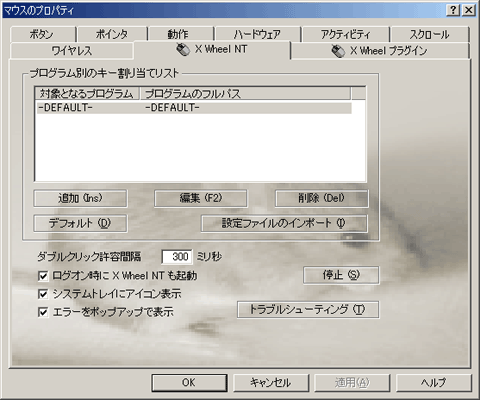Open the アクティビティ tab
480x400 pixels.
click(x=345, y=34)
